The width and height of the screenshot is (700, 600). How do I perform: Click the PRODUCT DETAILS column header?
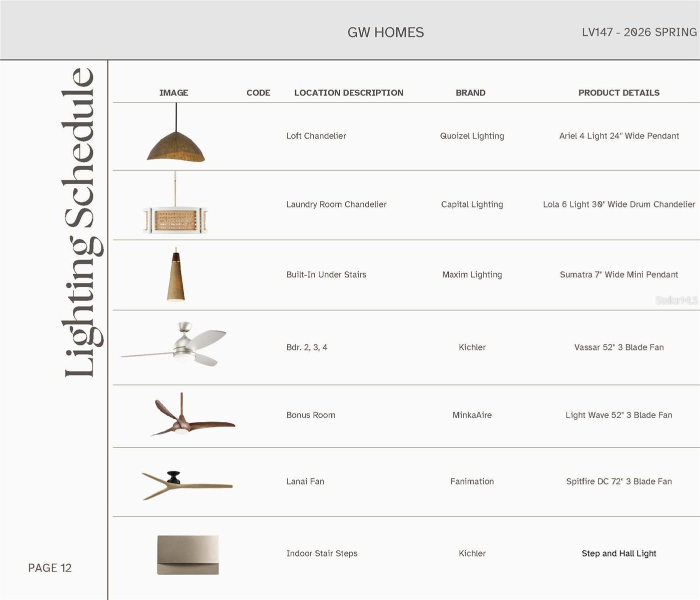click(x=619, y=93)
